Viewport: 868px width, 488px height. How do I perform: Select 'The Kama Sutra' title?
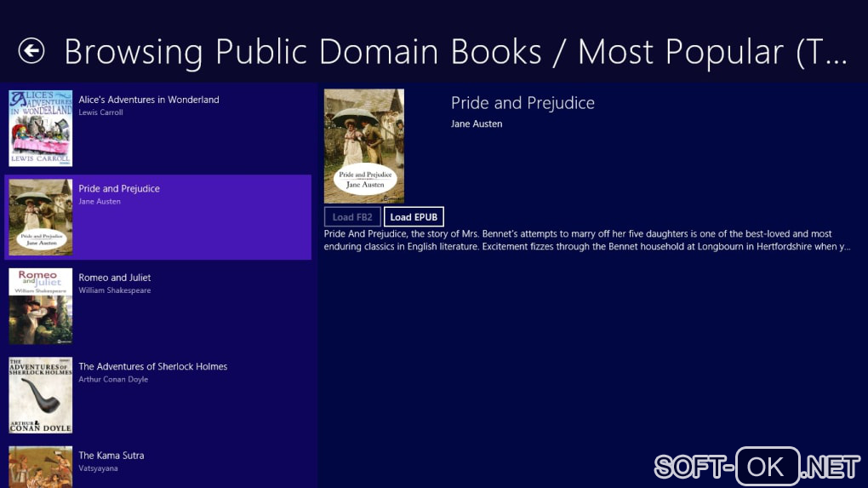[x=111, y=456]
